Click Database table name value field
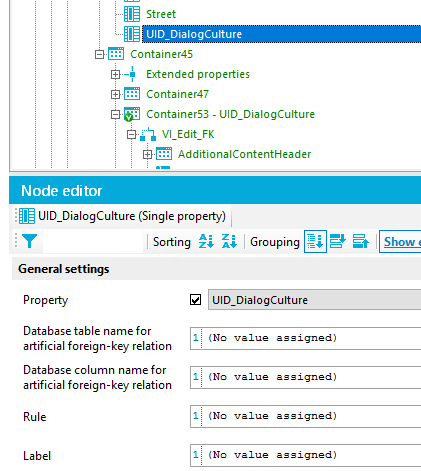The image size is (421, 471). pos(305,338)
